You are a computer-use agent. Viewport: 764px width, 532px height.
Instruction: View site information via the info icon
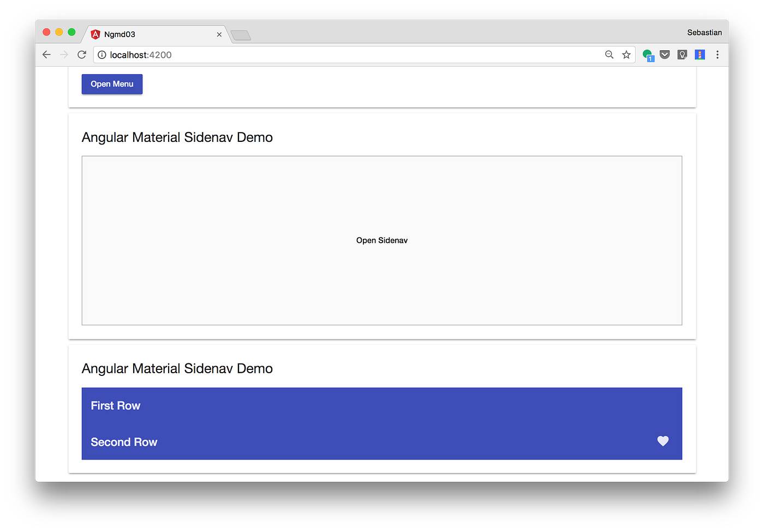coord(102,55)
